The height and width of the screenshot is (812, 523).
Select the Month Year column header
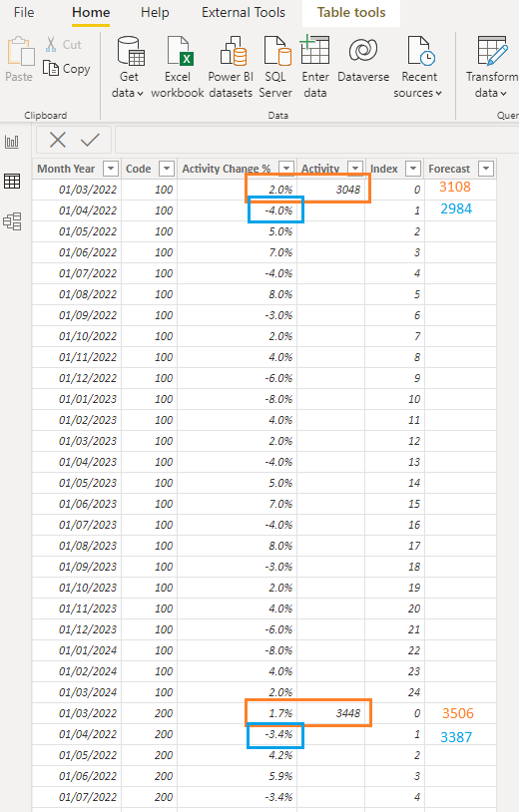pyautogui.click(x=77, y=169)
